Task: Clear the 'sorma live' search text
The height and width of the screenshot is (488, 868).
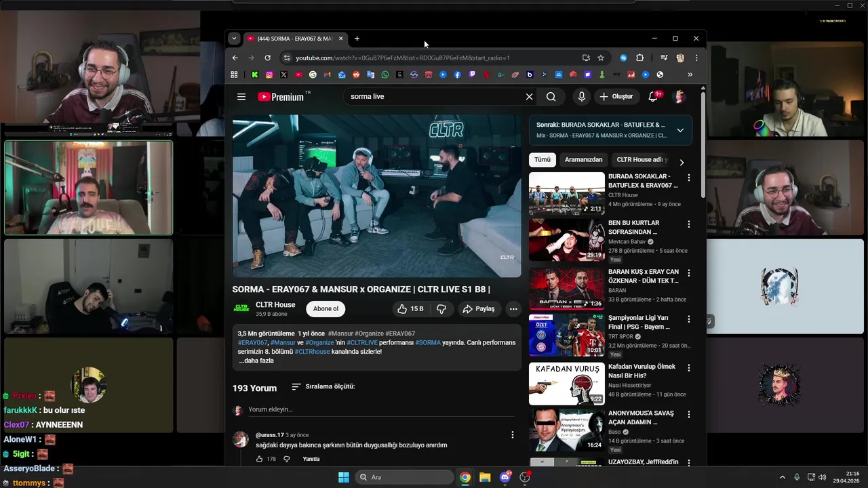Action: pos(530,97)
